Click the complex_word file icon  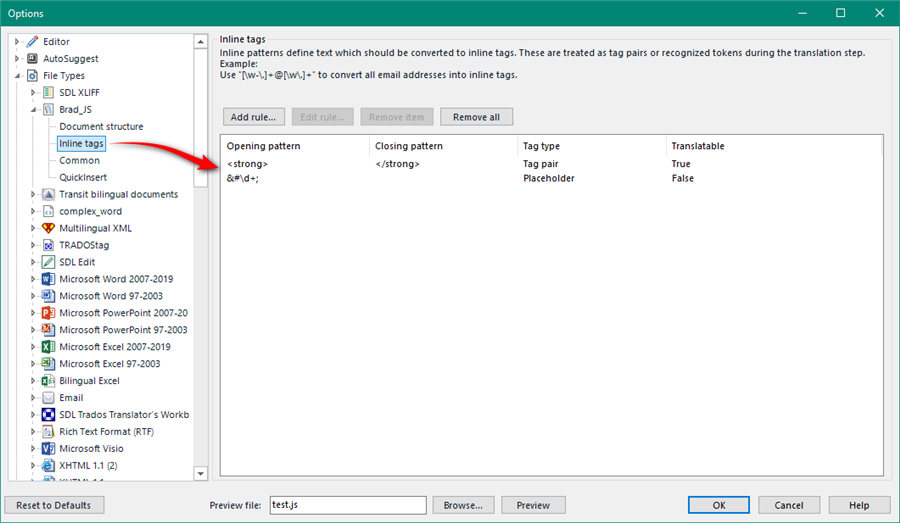tap(49, 211)
